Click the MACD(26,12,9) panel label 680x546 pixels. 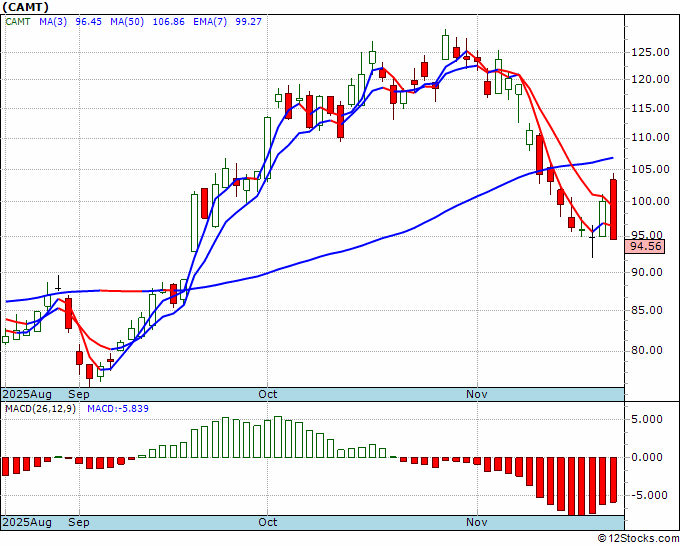click(x=40, y=409)
